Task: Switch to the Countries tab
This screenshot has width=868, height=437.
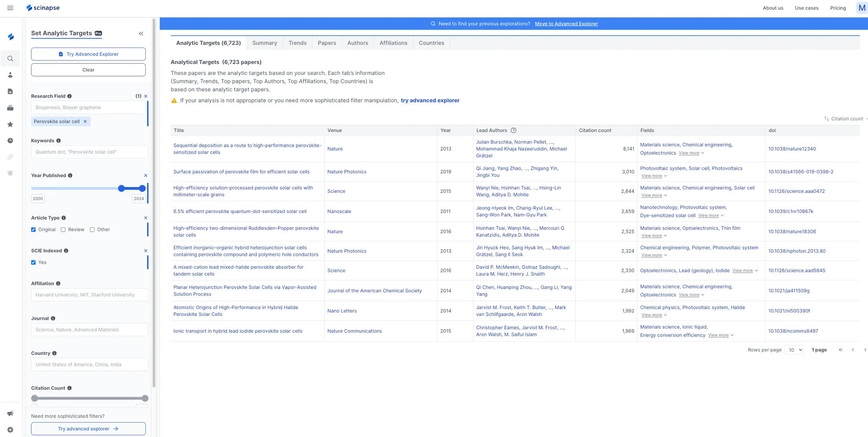Action: [431, 43]
